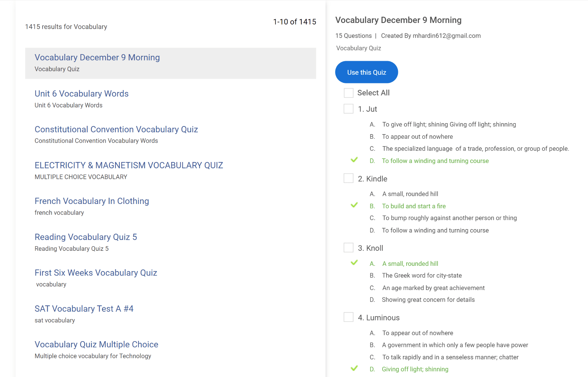This screenshot has height=377, width=588.
Task: Enable the checkbox for question 3 Knoll
Action: (349, 248)
